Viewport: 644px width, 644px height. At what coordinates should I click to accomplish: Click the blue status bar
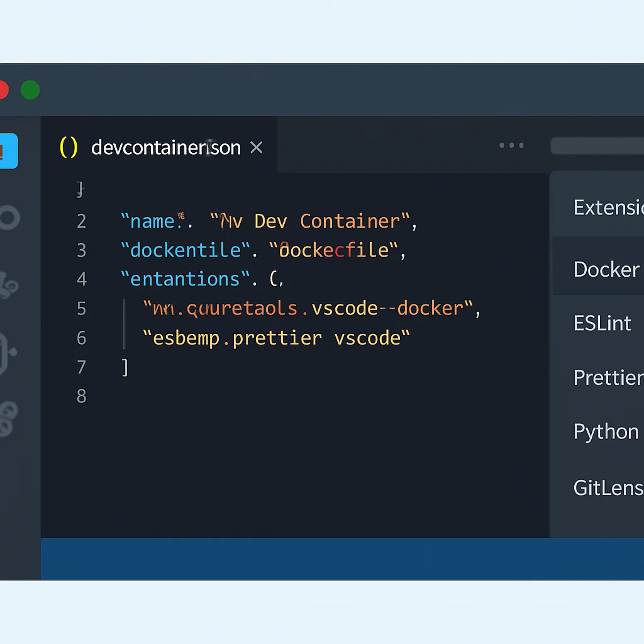(342, 558)
